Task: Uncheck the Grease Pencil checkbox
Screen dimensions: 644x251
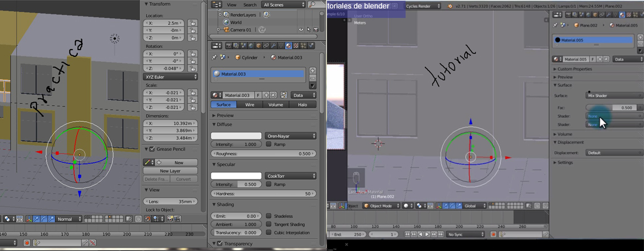Action: point(152,149)
